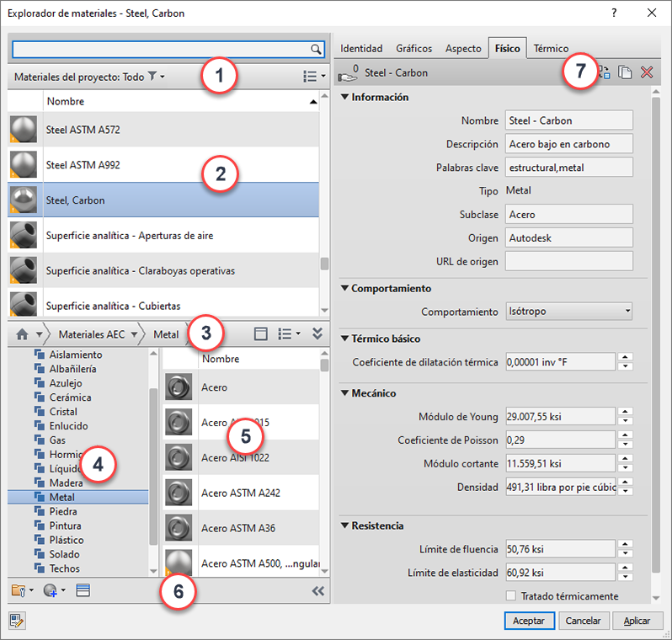
Task: Click the shared asset hand icon
Action: [348, 73]
